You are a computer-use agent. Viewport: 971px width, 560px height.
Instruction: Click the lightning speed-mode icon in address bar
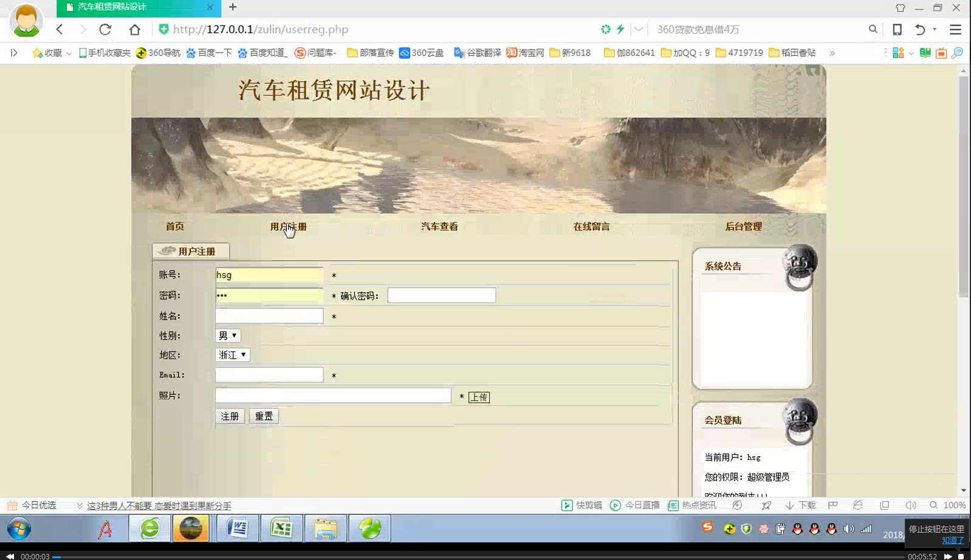[x=620, y=29]
